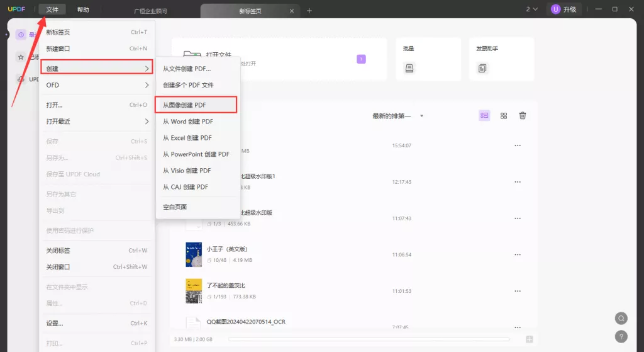The height and width of the screenshot is (352, 644).
Task: Click the 11:06:54 timestamp
Action: pyautogui.click(x=402, y=254)
